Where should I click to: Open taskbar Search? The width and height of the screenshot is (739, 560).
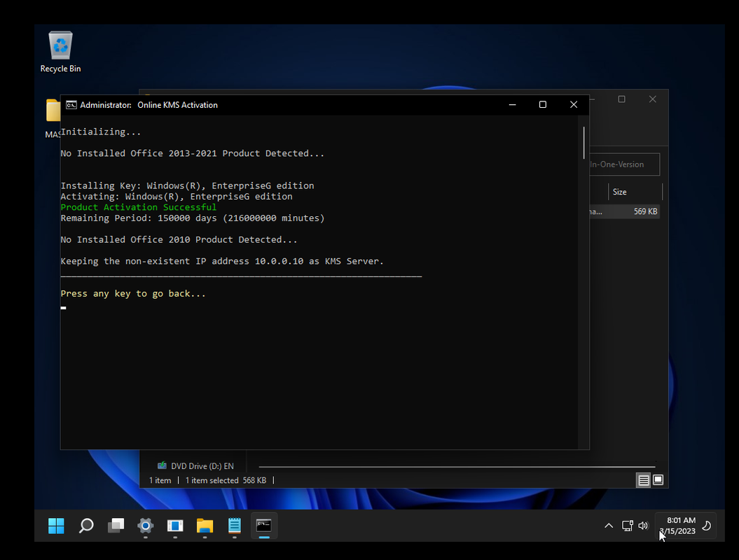(x=85, y=526)
